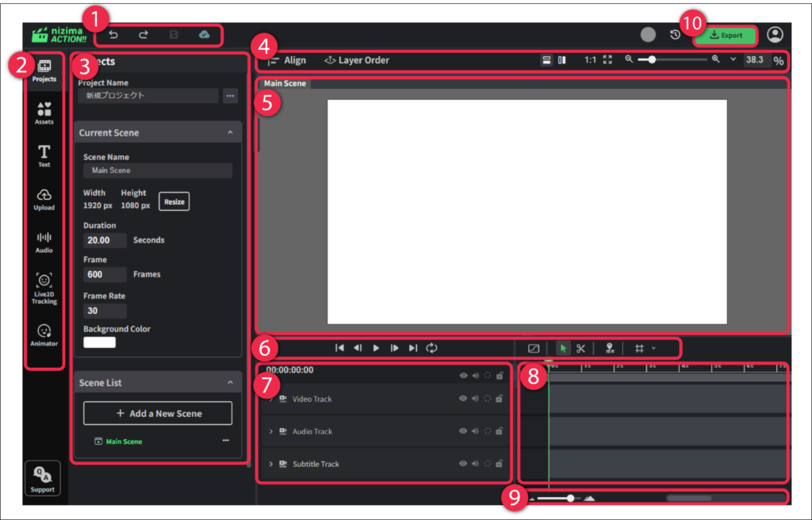Open the Assets sidebar tab

pyautogui.click(x=44, y=113)
